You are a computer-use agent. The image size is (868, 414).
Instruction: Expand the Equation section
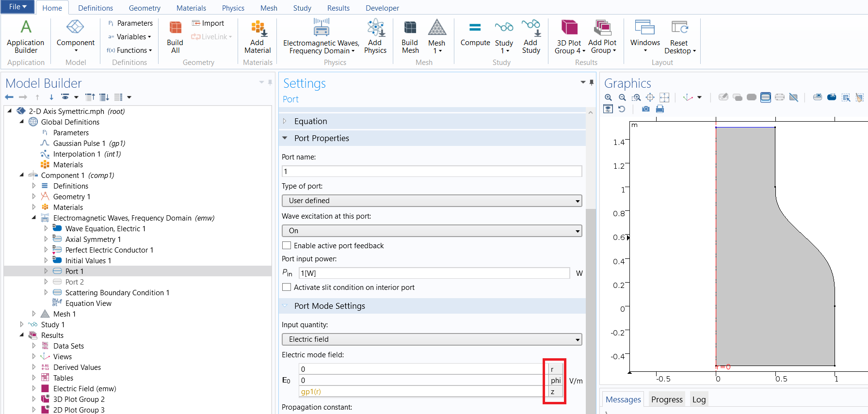click(x=310, y=121)
